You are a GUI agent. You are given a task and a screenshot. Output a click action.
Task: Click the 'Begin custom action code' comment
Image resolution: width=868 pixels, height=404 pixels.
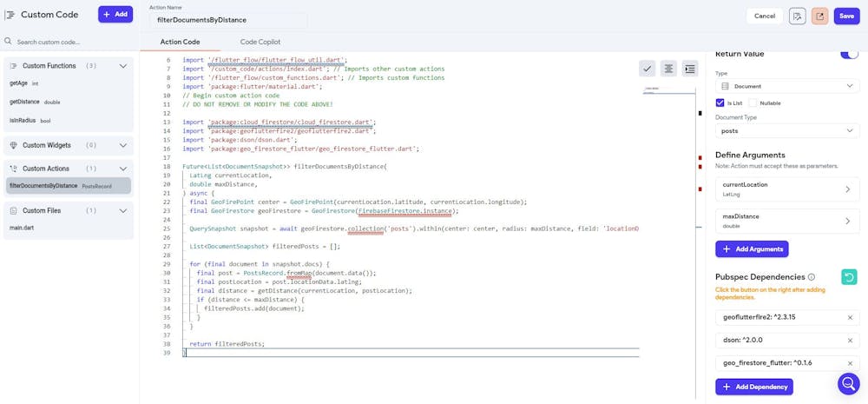(231, 96)
